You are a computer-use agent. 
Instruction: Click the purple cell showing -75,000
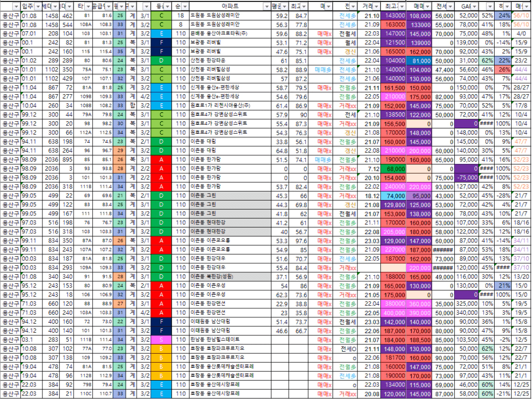click(466, 178)
